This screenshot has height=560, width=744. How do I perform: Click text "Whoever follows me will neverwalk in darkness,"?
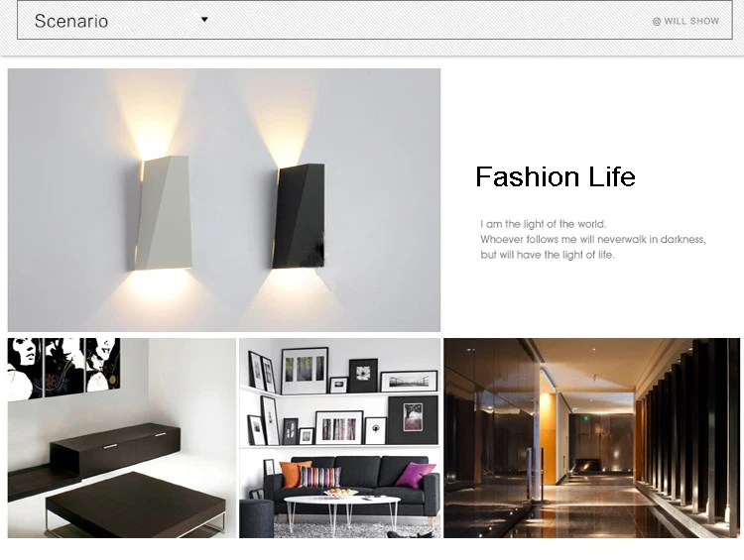(592, 239)
